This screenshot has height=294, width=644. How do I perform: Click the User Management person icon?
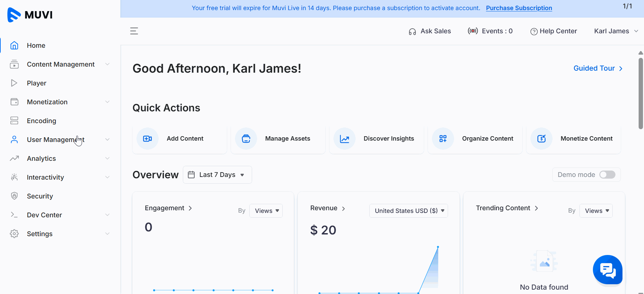(14, 140)
